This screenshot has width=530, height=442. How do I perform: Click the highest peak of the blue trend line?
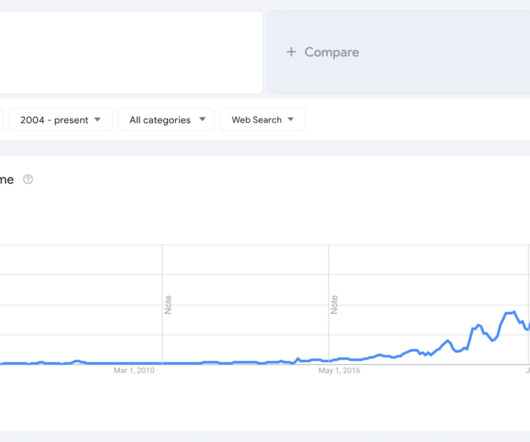(x=514, y=312)
